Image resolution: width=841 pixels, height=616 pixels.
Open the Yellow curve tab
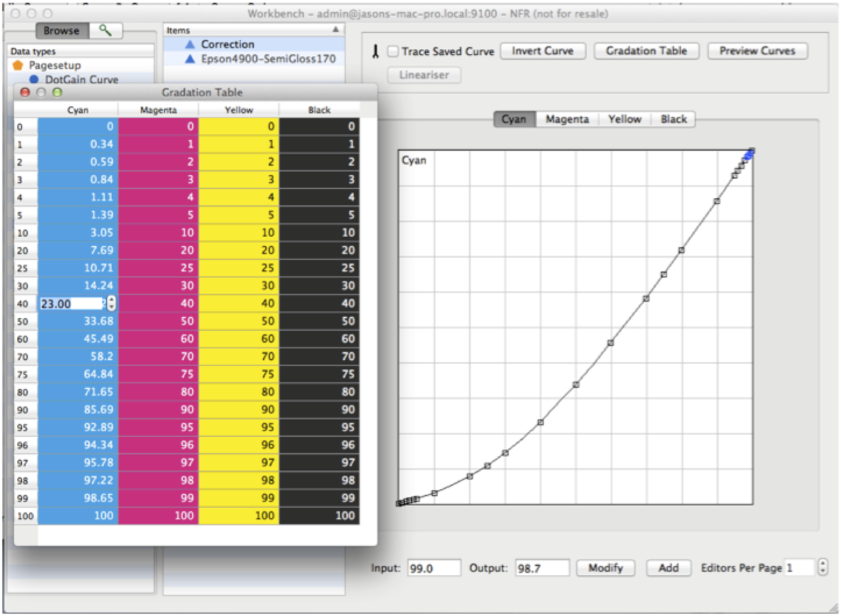(624, 119)
